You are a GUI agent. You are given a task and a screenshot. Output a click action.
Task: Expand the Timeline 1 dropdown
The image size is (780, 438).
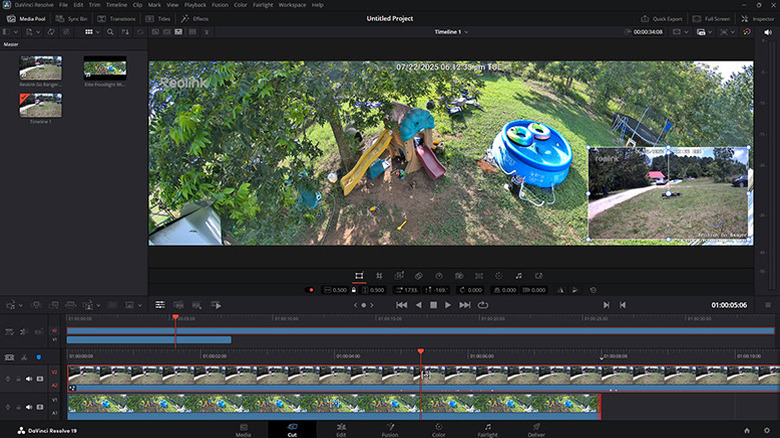tap(451, 32)
